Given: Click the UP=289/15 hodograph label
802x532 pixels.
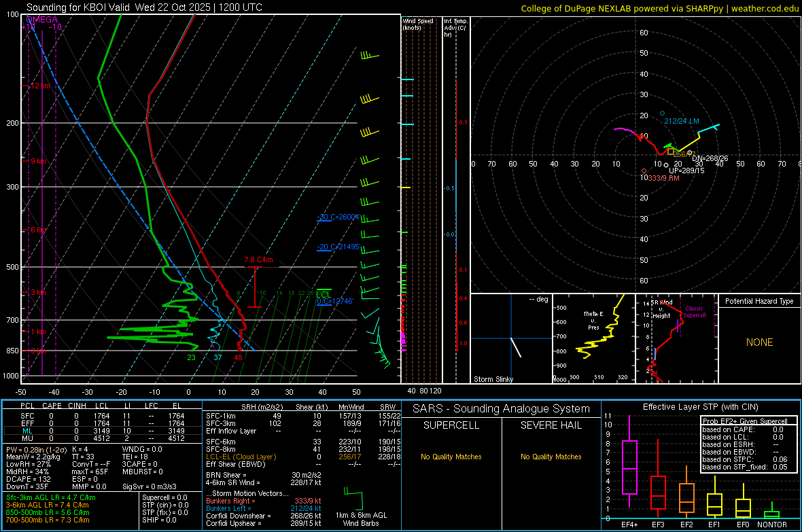Looking at the screenshot, I should click(686, 171).
